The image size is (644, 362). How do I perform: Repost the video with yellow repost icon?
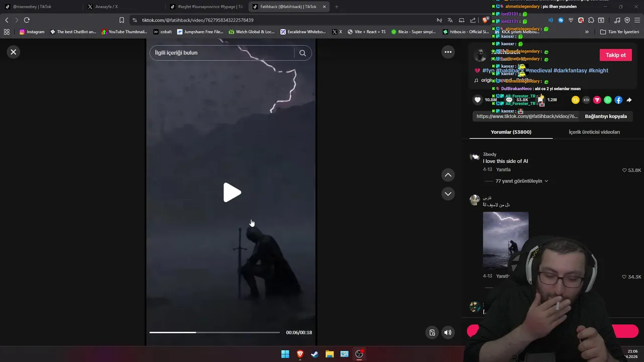pyautogui.click(x=575, y=100)
